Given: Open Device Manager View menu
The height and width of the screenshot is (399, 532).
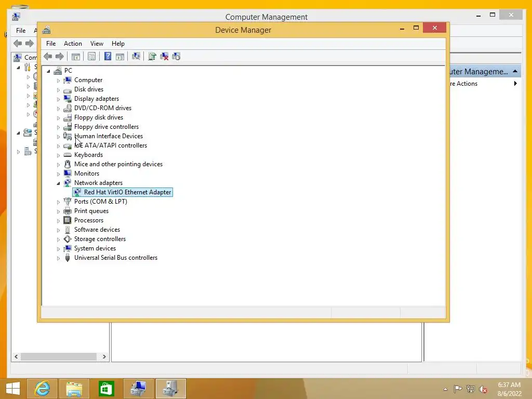Looking at the screenshot, I should pyautogui.click(x=97, y=44).
